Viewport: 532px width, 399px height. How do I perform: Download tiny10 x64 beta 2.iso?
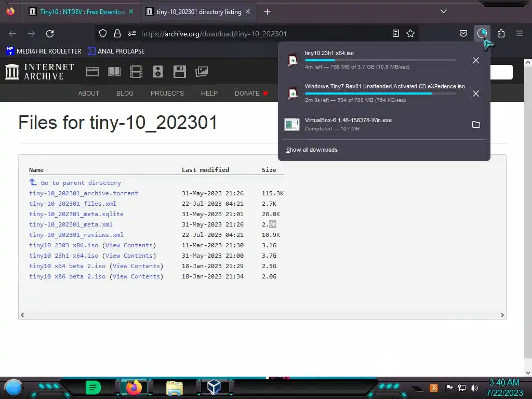pyautogui.click(x=67, y=266)
